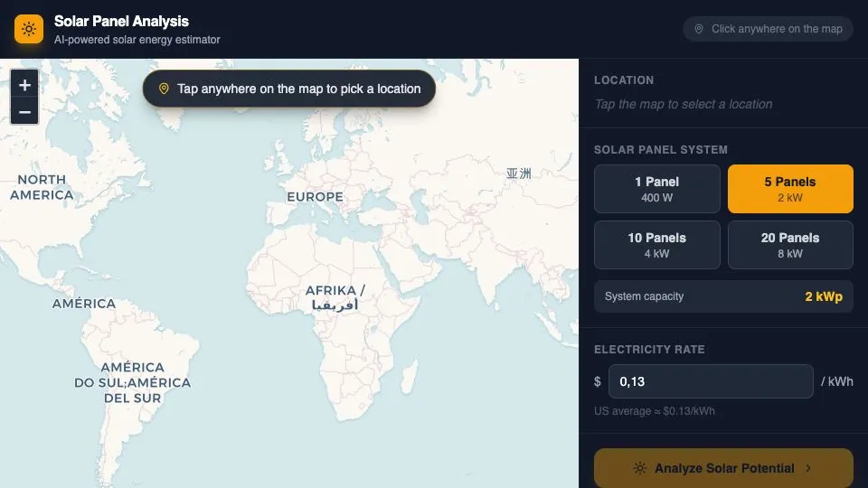
Task: Click the pin icon in header location pill
Action: (699, 29)
